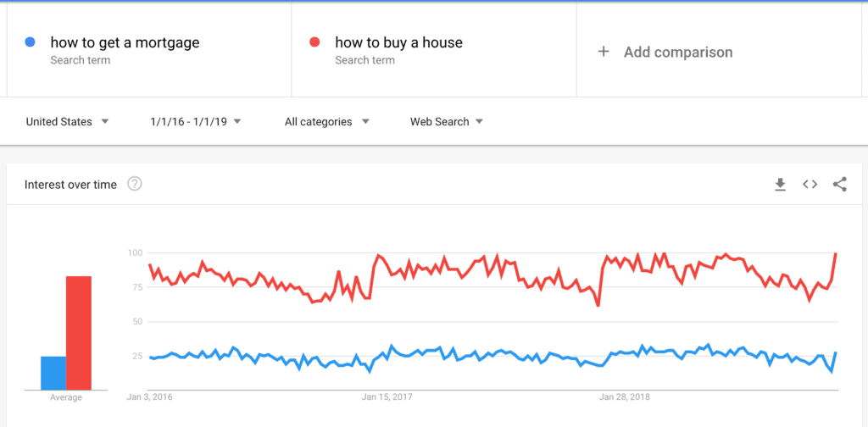
Task: Edit the 'how to buy a house' term
Action: (398, 42)
